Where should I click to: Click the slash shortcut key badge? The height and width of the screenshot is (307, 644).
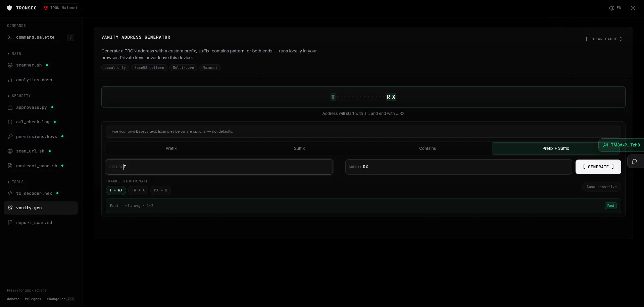(71, 37)
